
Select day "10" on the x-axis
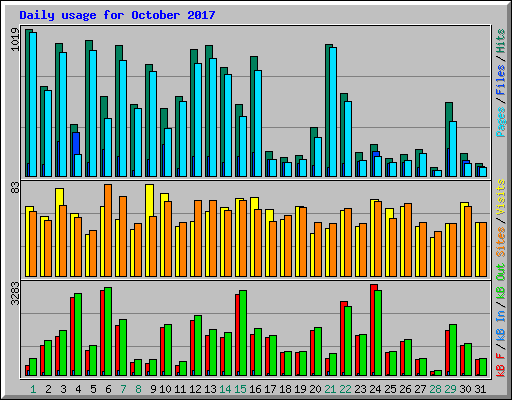click(x=165, y=389)
